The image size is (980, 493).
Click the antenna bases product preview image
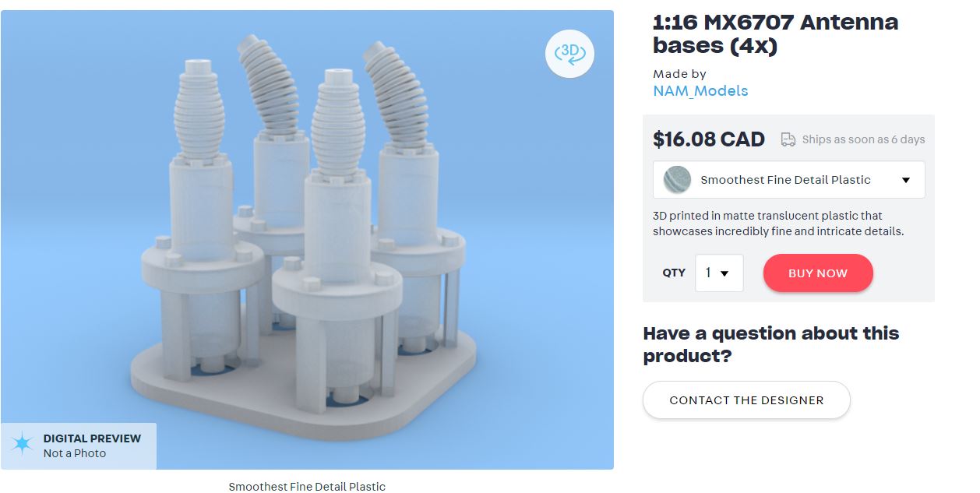tap(307, 240)
